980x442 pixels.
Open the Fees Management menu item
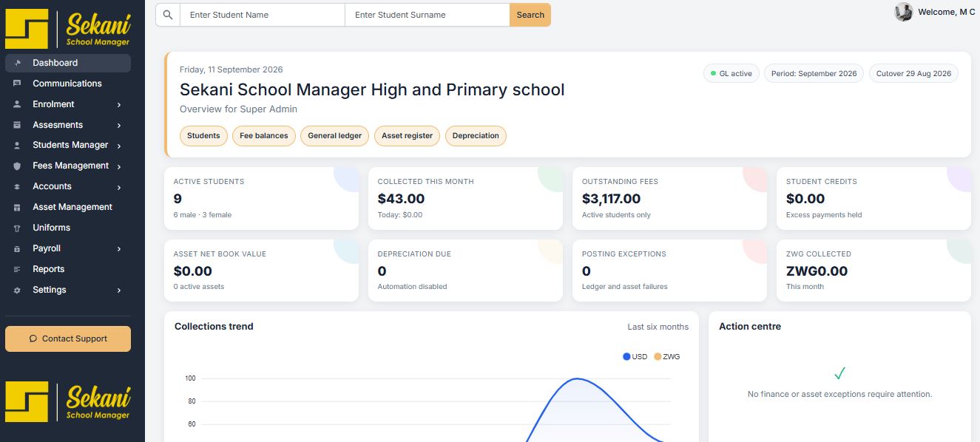point(68,166)
